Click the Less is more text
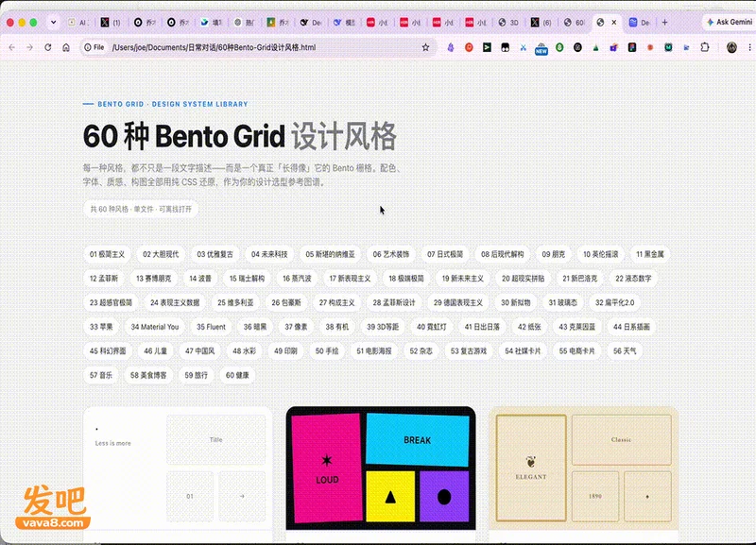This screenshot has height=545, width=756. tap(112, 443)
